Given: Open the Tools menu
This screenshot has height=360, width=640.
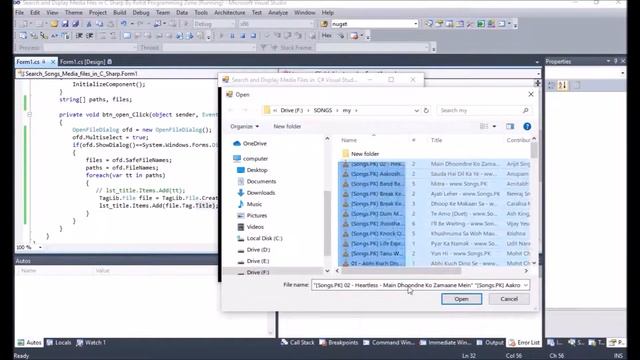Looking at the screenshot, I should pos(201,13).
